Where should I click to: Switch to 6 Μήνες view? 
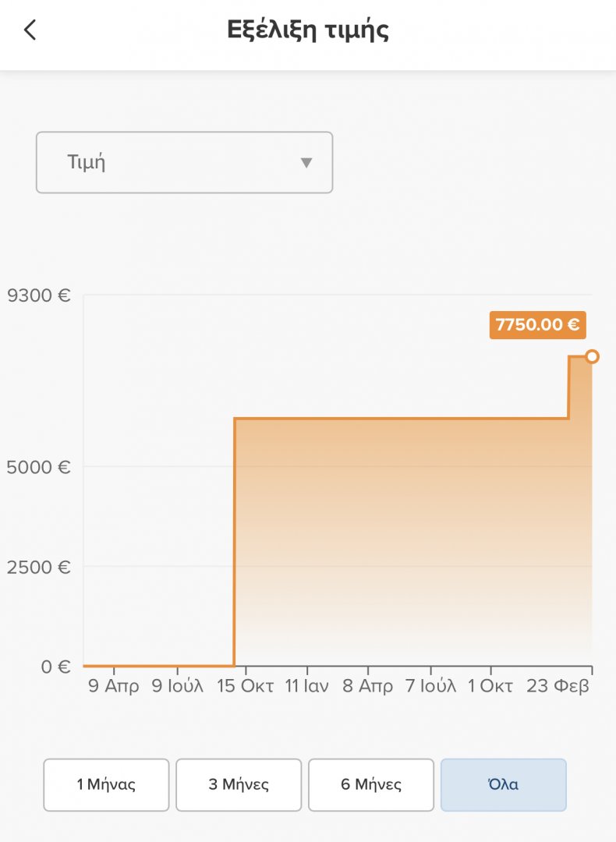pyautogui.click(x=371, y=784)
